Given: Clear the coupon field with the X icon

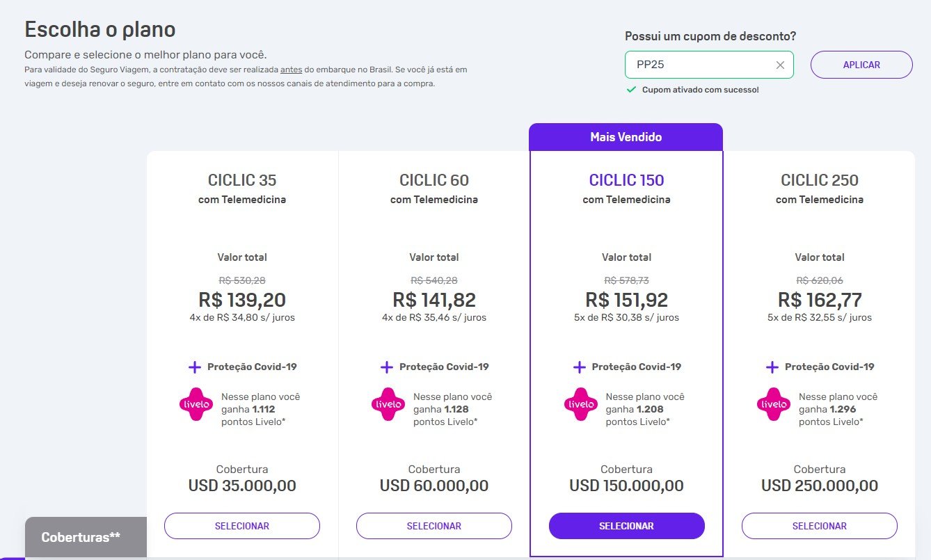Looking at the screenshot, I should [780, 65].
